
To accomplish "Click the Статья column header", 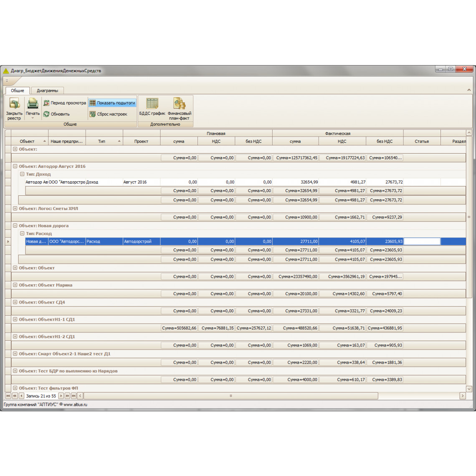I will coord(422,141).
